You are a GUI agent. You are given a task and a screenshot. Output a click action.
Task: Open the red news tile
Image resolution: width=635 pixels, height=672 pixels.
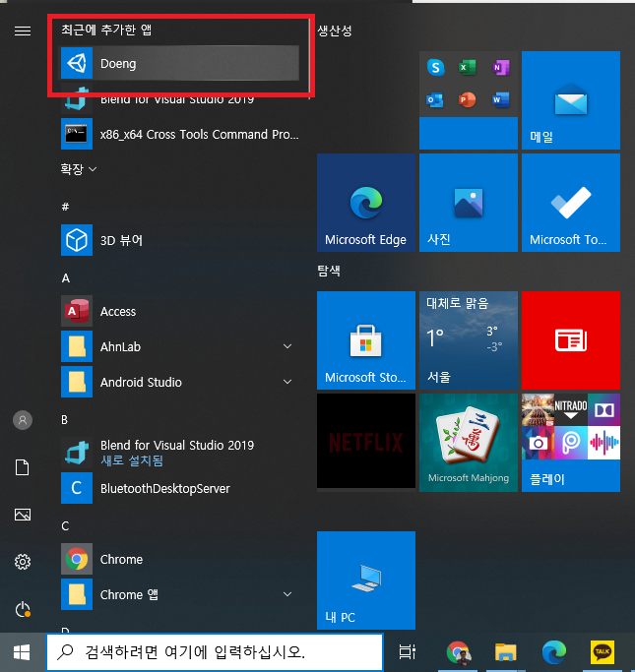(571, 340)
